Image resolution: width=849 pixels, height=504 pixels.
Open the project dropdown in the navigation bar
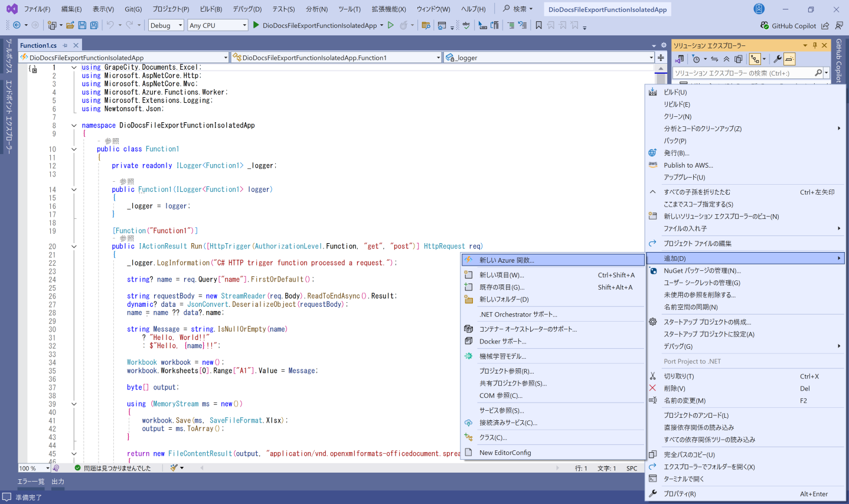123,57
